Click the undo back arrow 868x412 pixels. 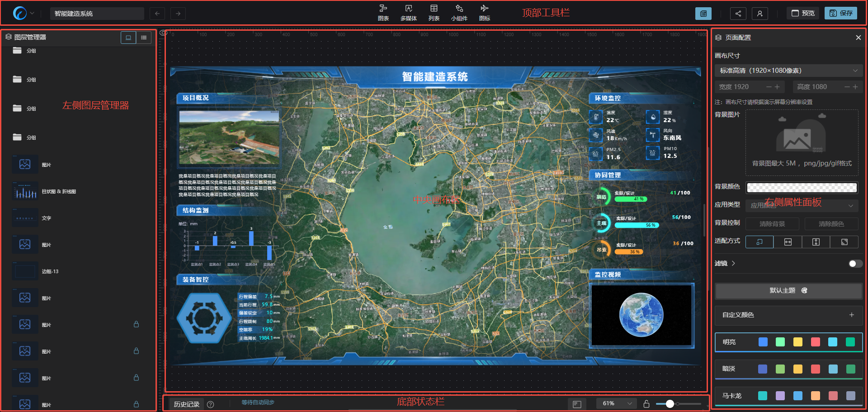(157, 14)
